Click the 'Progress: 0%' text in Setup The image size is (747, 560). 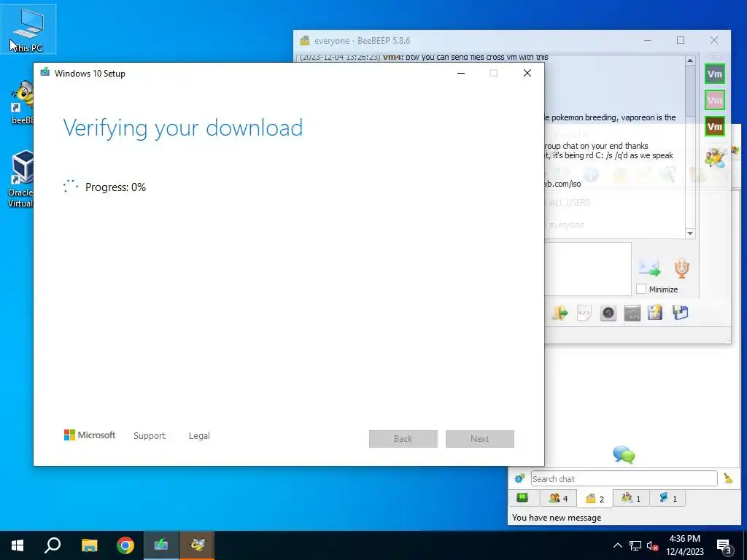point(115,187)
